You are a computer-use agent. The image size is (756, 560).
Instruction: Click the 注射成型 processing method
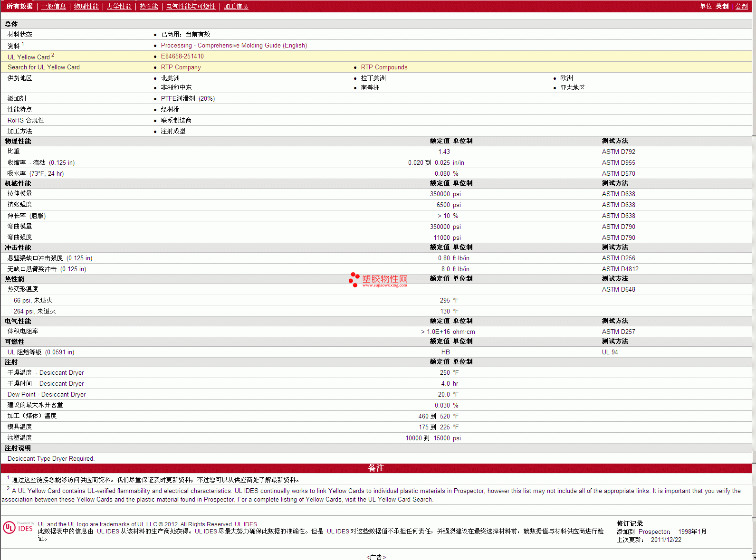tap(173, 131)
